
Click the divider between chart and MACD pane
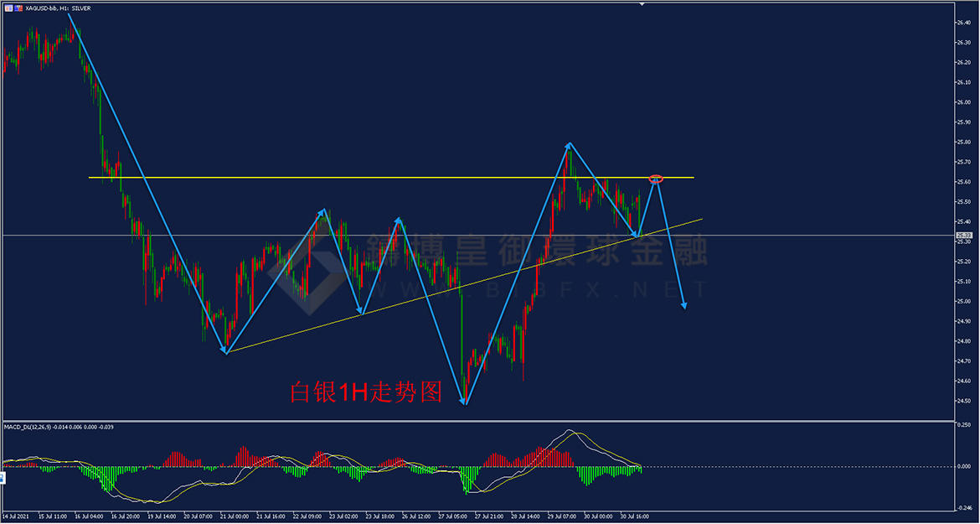(x=477, y=421)
